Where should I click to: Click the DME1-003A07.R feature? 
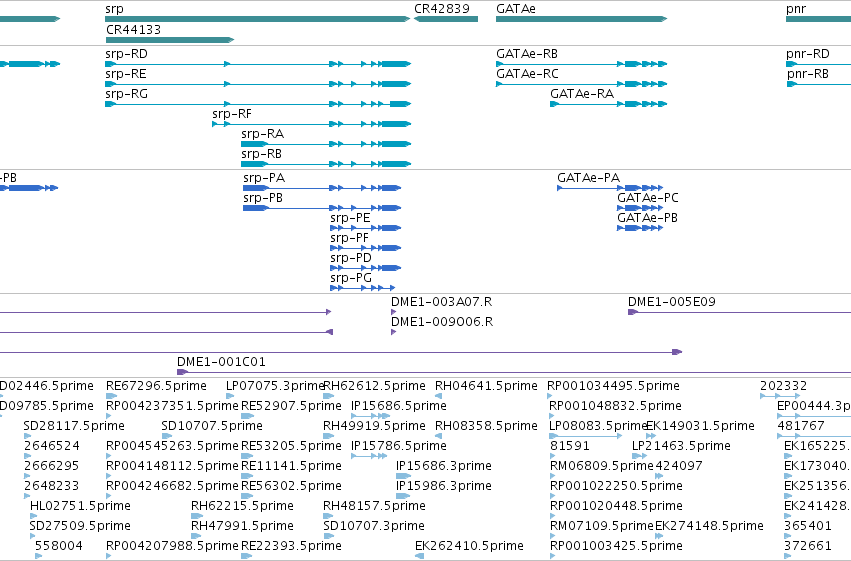tap(393, 312)
